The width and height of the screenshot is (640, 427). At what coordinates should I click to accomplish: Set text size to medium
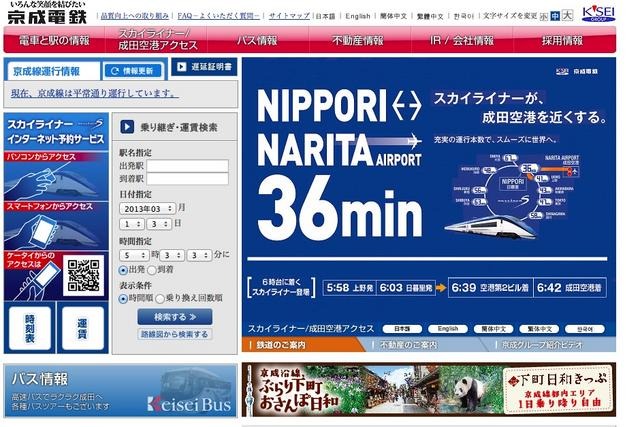tap(555, 16)
